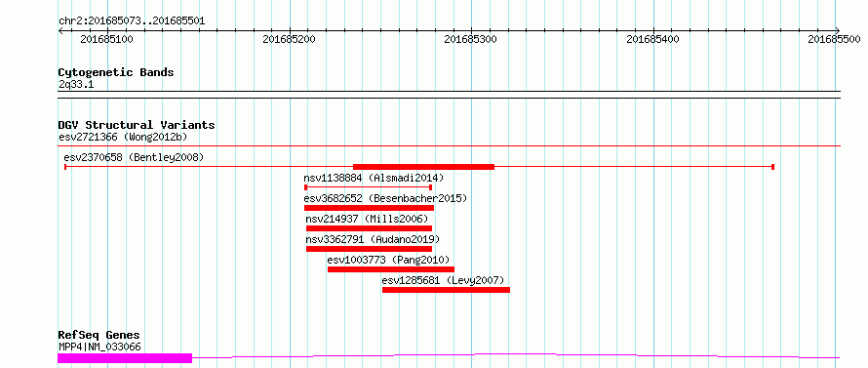Image resolution: width=868 pixels, height=368 pixels.
Task: Open the RefSeq Genes track heading
Action: click(99, 336)
